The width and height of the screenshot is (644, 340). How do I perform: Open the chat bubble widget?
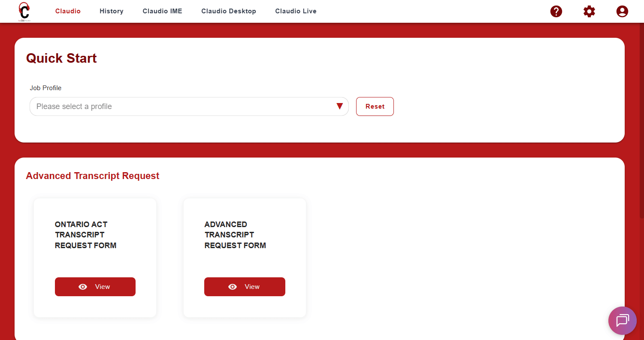622,321
